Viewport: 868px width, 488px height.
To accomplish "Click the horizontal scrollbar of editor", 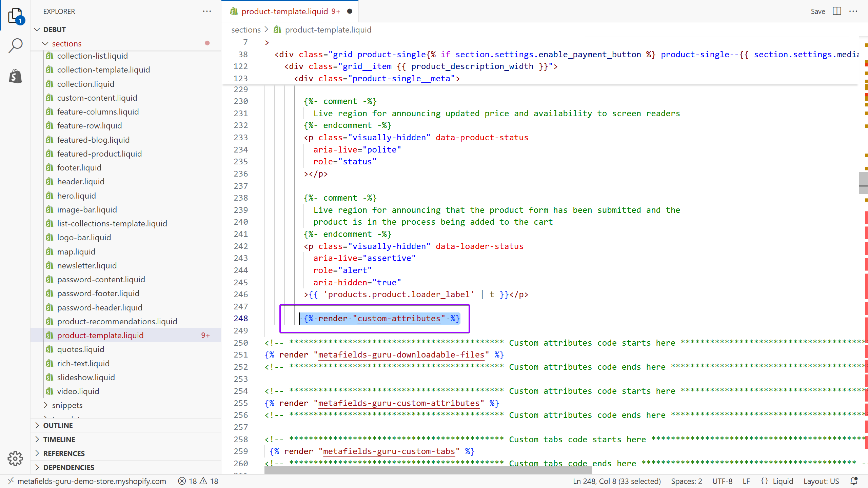I will (x=428, y=470).
